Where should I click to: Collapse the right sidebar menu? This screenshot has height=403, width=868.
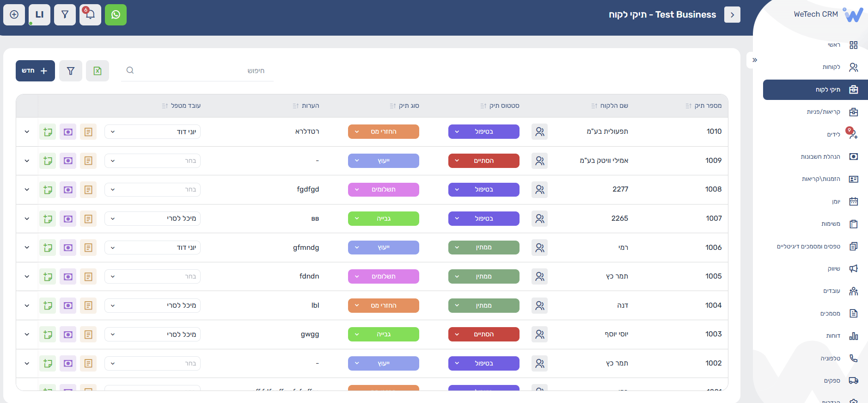pyautogui.click(x=755, y=60)
